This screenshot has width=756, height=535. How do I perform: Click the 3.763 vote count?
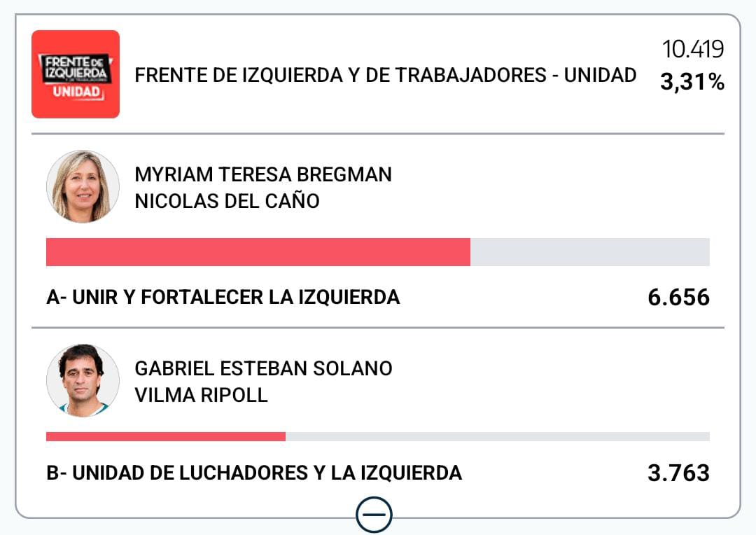point(678,473)
